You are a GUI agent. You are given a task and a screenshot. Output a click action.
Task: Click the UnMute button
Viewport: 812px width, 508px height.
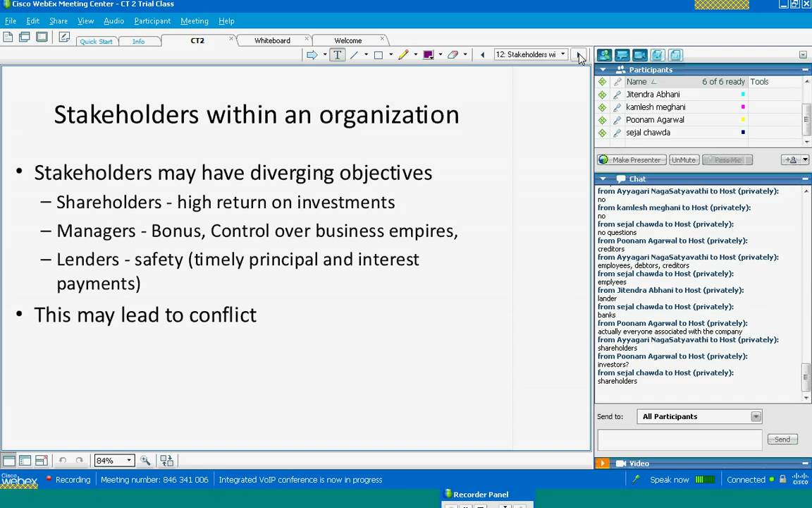pos(684,159)
